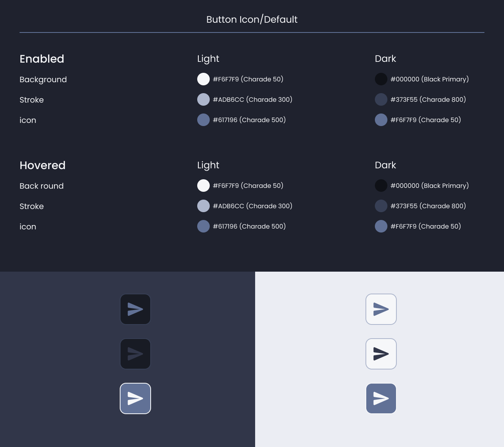This screenshot has height=447, width=504.
Task: Click "#000000 (Black Primary)" text in Enabled row
Action: [430, 79]
